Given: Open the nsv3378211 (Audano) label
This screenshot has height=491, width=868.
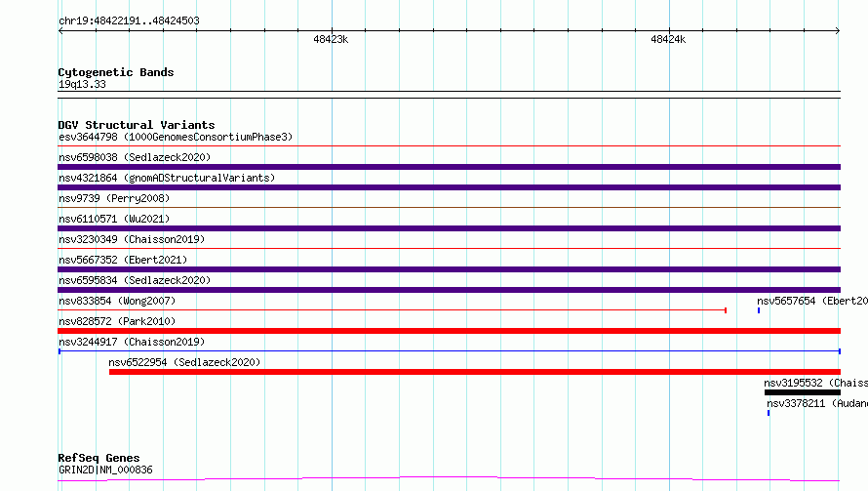Looking at the screenshot, I should click(817, 403).
